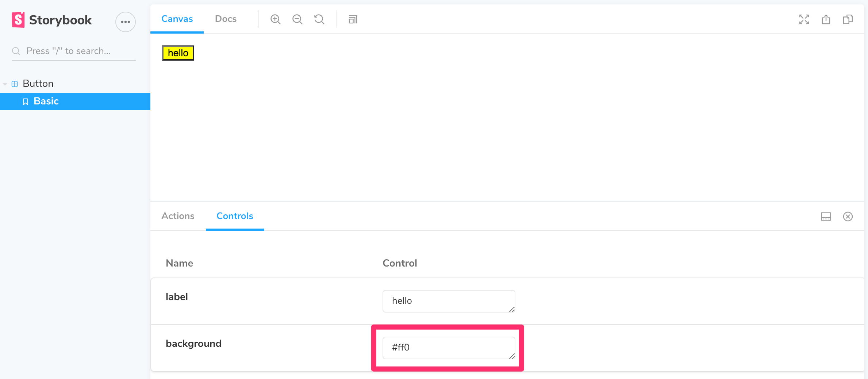Click the yellow hello button
This screenshot has width=868, height=379.
[178, 53]
